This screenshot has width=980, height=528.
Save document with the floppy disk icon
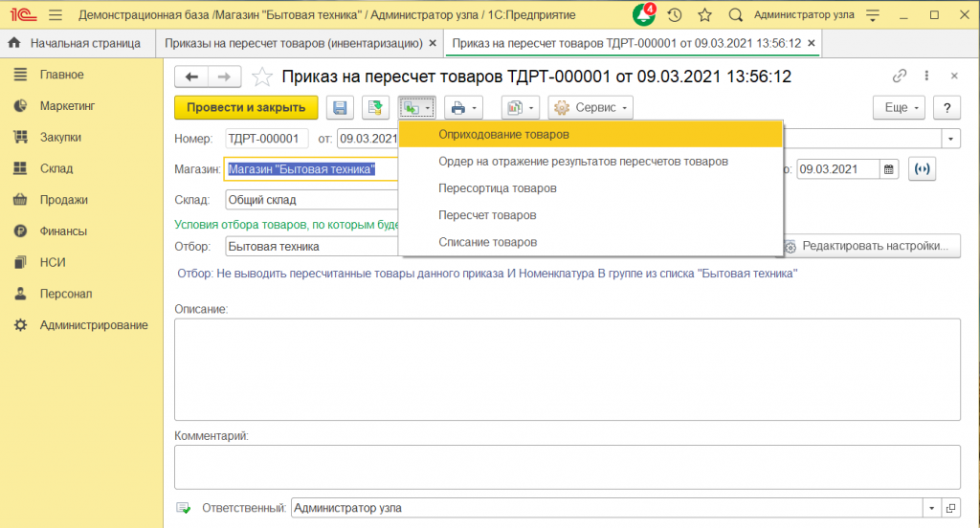tap(340, 107)
